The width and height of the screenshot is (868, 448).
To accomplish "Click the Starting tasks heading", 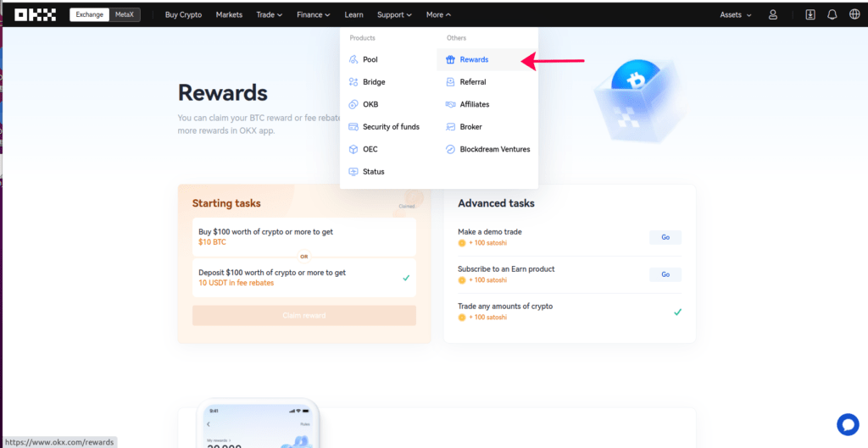I will pos(226,203).
